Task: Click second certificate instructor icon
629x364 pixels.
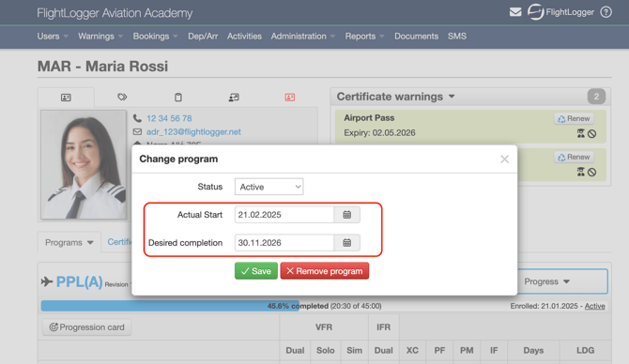Action: (x=580, y=172)
